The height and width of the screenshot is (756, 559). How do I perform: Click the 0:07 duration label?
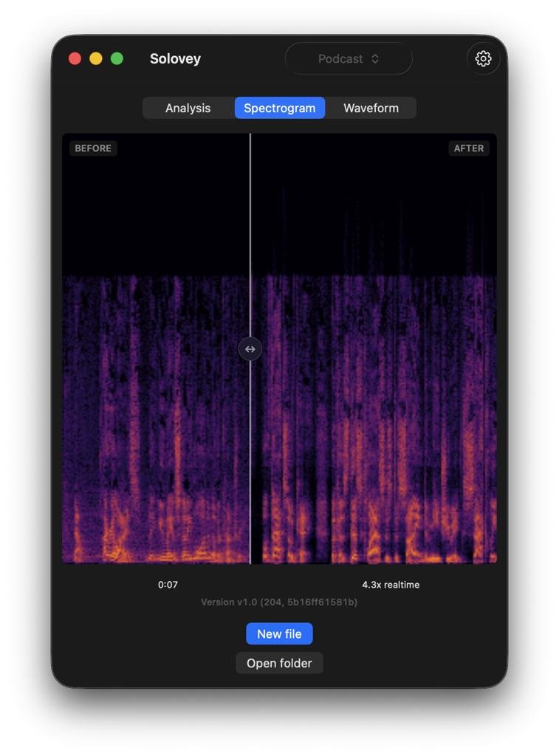(168, 585)
